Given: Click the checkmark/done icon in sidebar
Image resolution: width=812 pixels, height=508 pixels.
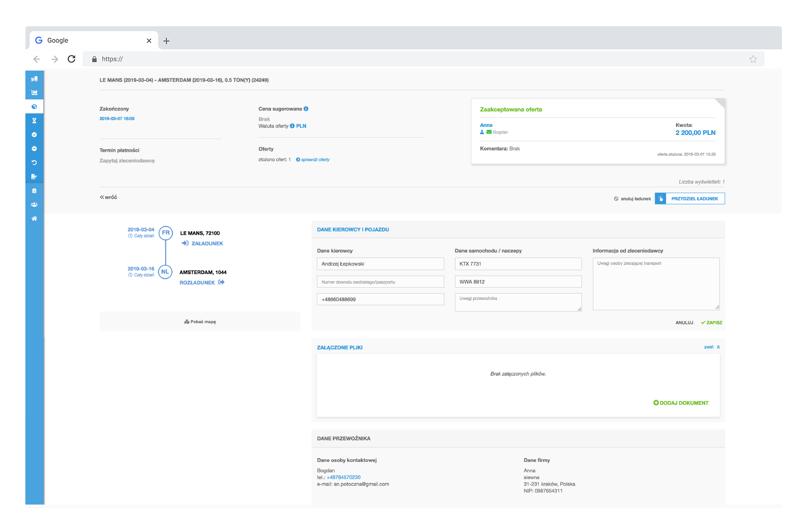Looking at the screenshot, I should click(x=34, y=134).
